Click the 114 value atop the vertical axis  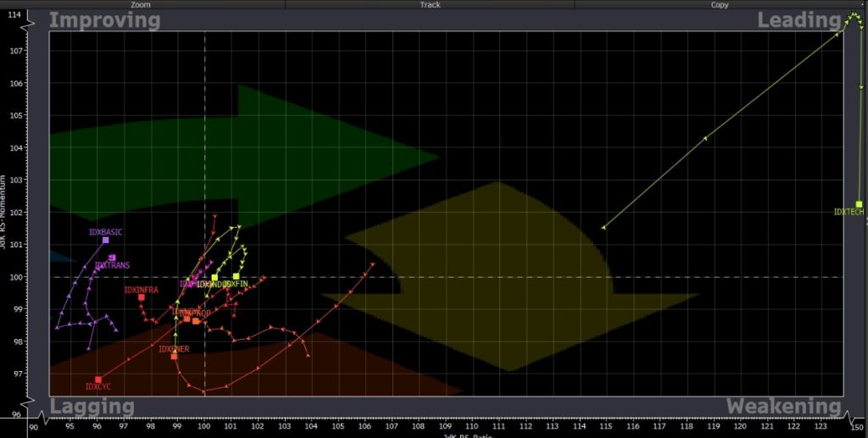(14, 15)
